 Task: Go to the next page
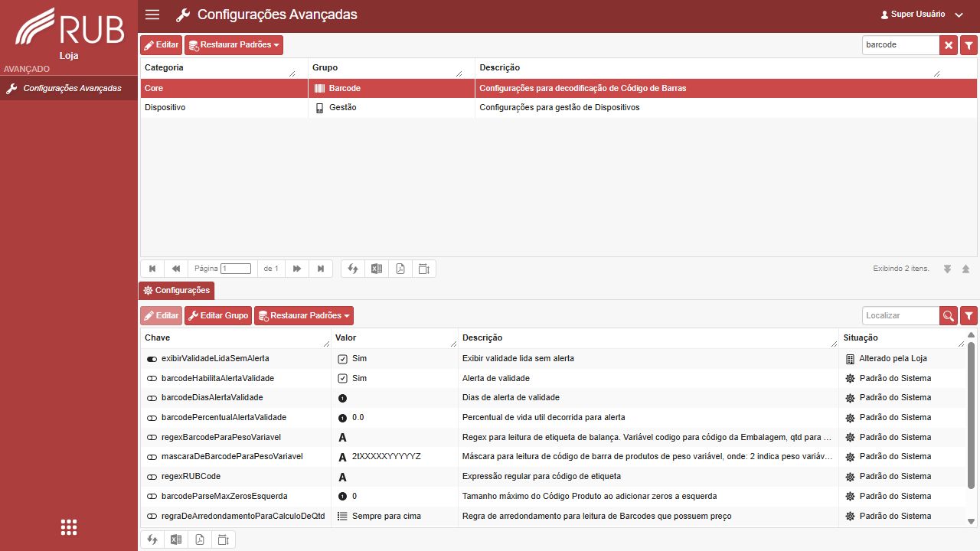click(x=297, y=269)
